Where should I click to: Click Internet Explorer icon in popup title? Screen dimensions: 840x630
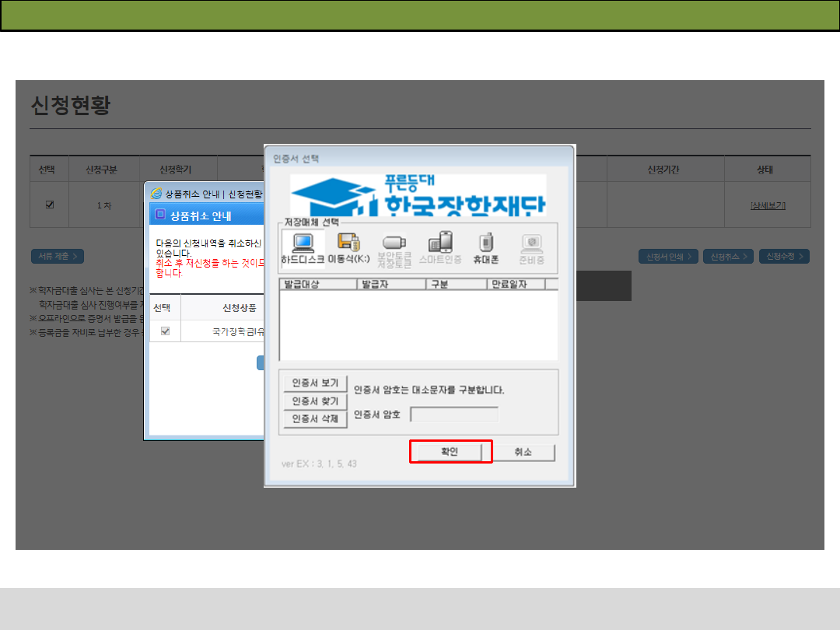[156, 193]
